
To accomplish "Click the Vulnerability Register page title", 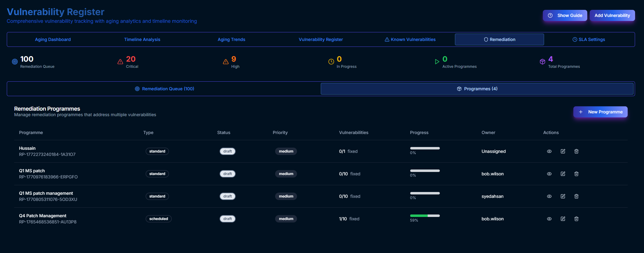I will point(56,12).
